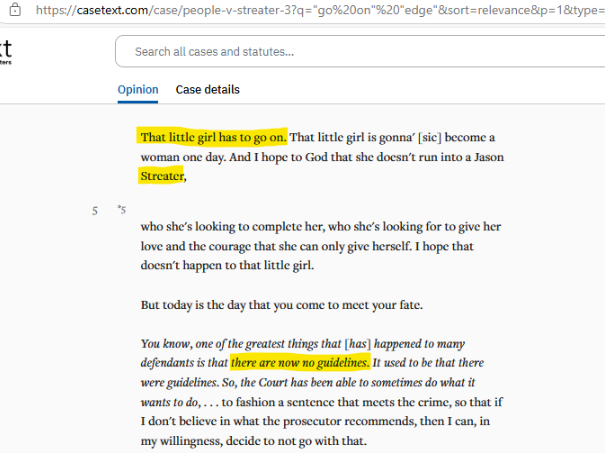
Task: Select the casetext.com URL in address bar
Action: click(320, 10)
